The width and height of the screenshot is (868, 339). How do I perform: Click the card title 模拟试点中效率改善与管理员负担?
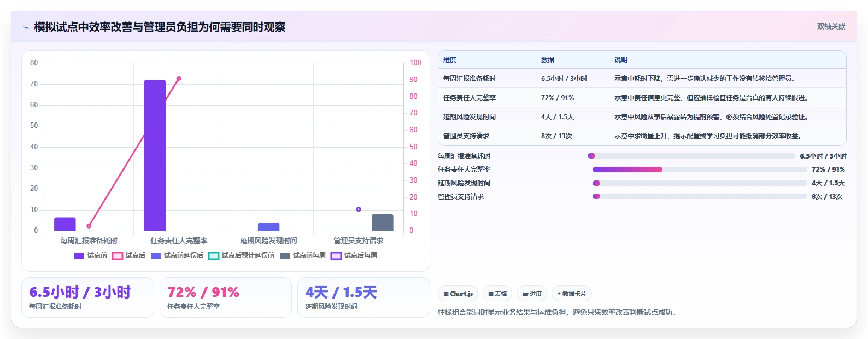(x=160, y=27)
